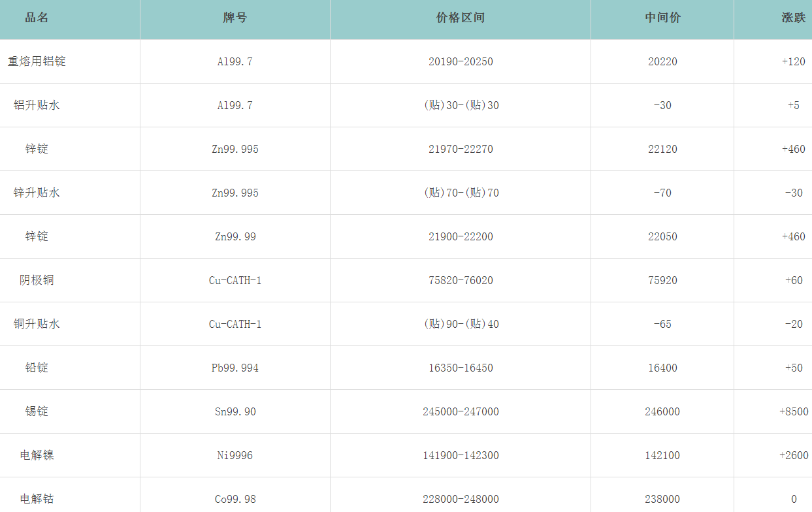Select the 75820-76020 price range cell
This screenshot has width=812, height=512.
(x=461, y=280)
